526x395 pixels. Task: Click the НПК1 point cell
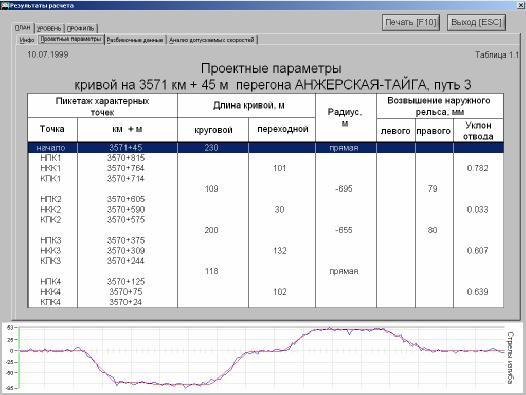tap(51, 158)
